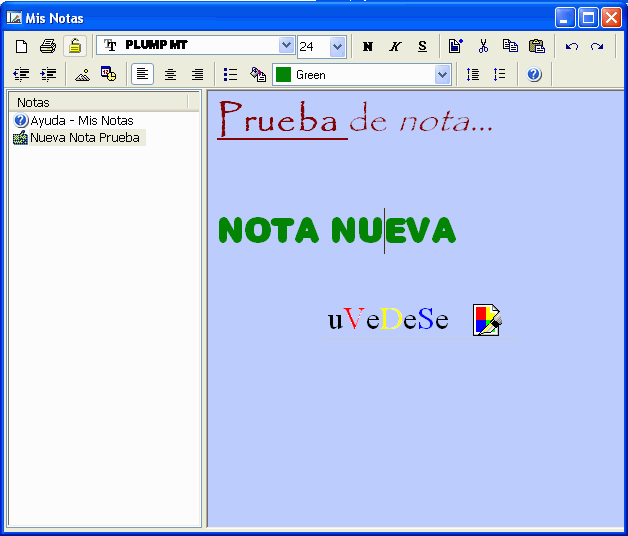The width and height of the screenshot is (628, 536).
Task: Toggle underline (S) formatting
Action: coord(422,47)
